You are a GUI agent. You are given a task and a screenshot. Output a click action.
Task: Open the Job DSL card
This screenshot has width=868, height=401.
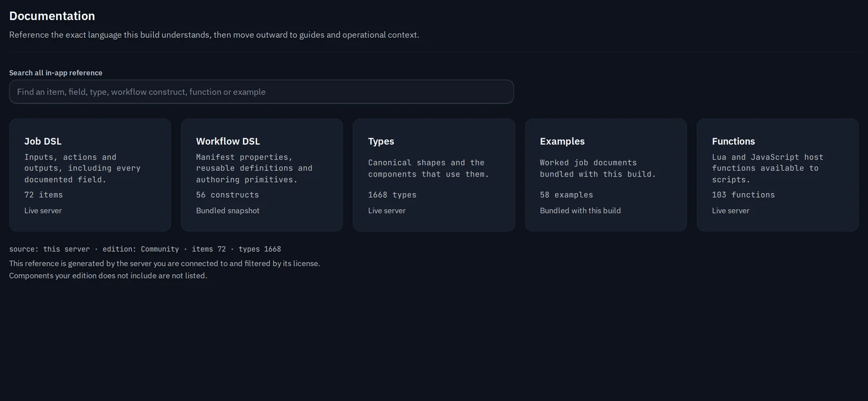tap(90, 175)
